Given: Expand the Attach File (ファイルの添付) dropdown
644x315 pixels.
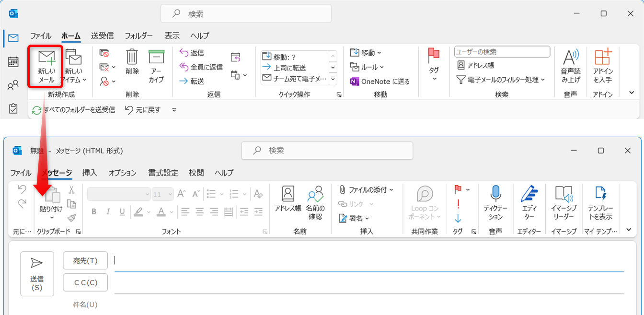Looking at the screenshot, I should click(391, 190).
